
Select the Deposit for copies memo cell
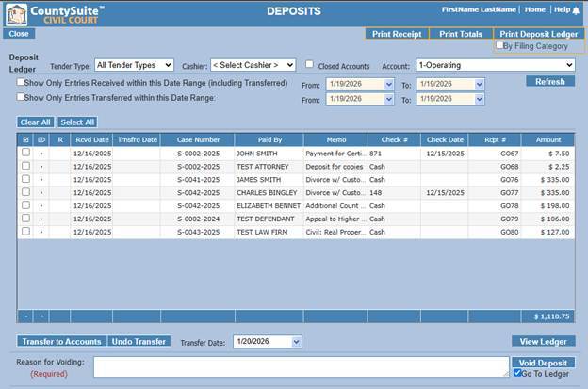[x=335, y=167]
